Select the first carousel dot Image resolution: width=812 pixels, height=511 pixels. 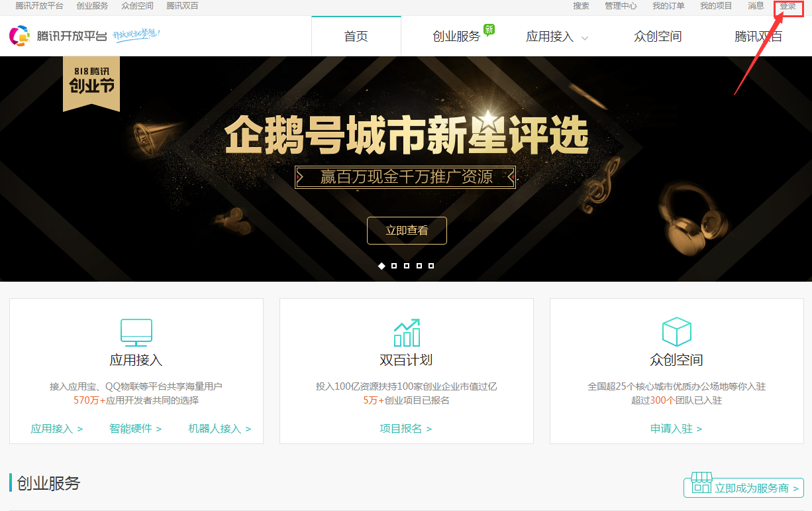tap(381, 266)
